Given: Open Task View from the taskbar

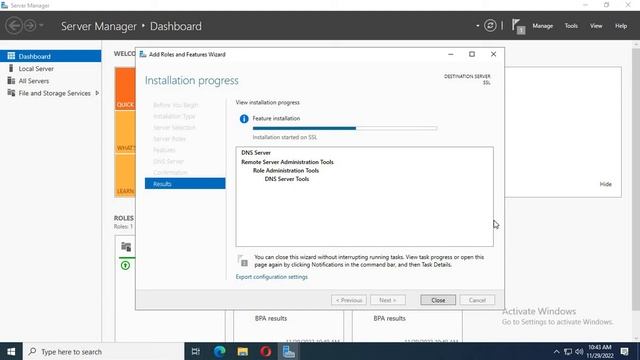Looking at the screenshot, I should 196,351.
